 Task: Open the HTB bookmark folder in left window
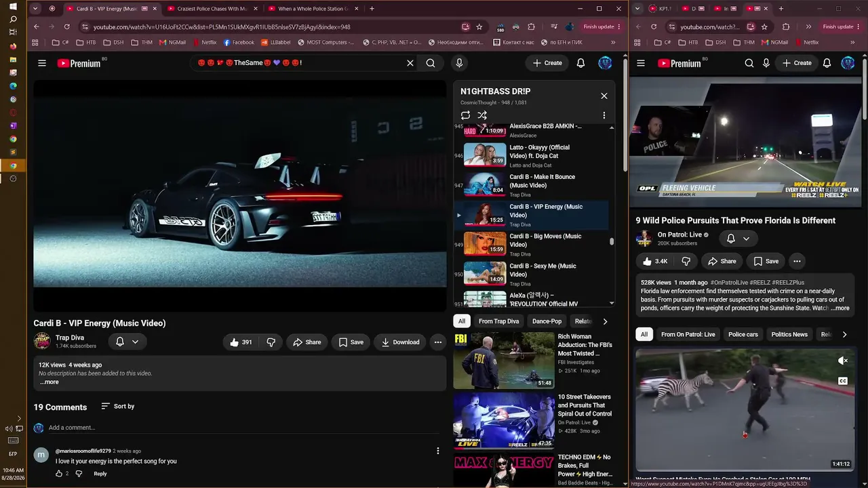tap(85, 42)
